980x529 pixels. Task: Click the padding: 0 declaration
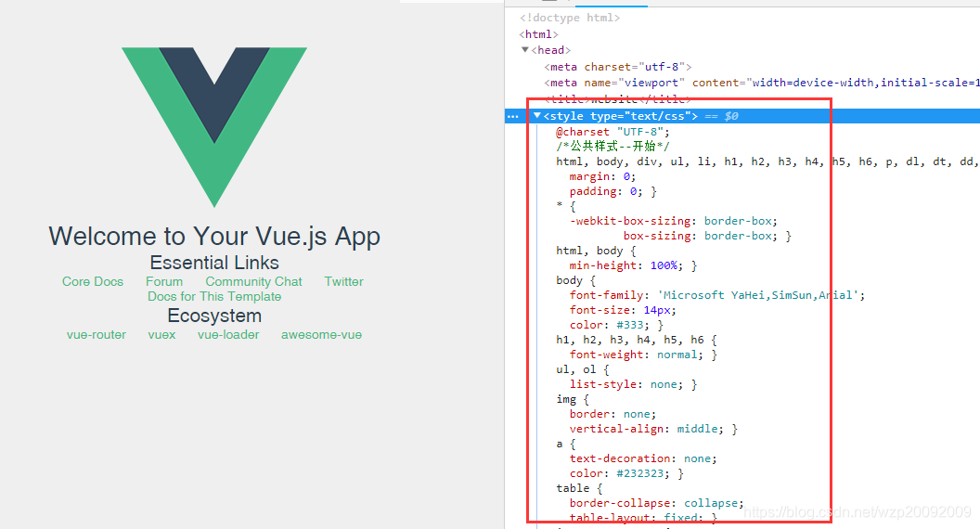606,191
